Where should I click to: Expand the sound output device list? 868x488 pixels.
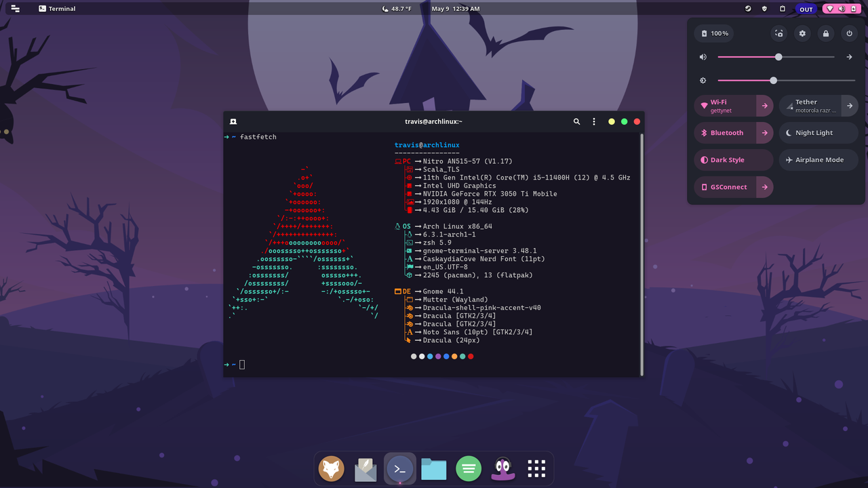point(849,57)
